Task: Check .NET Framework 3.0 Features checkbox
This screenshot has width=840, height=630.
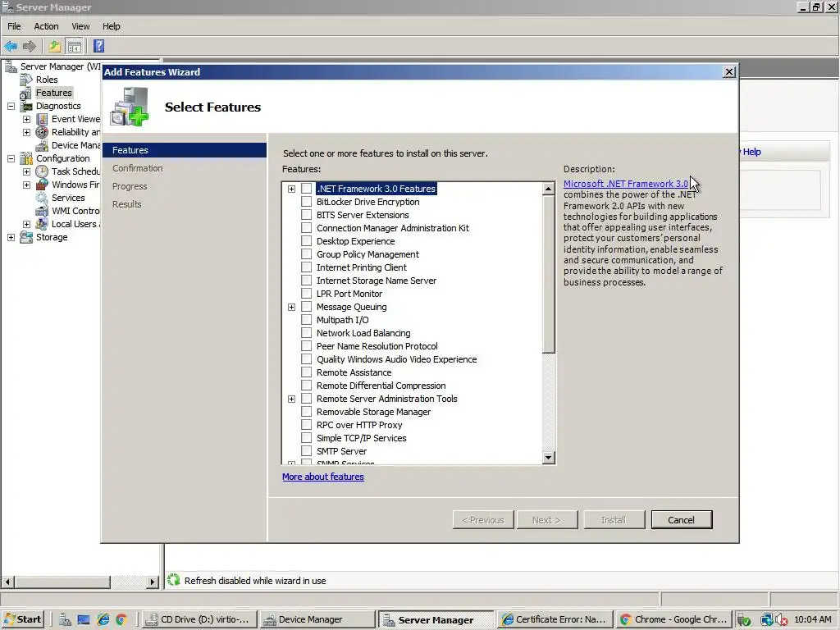Action: (307, 189)
